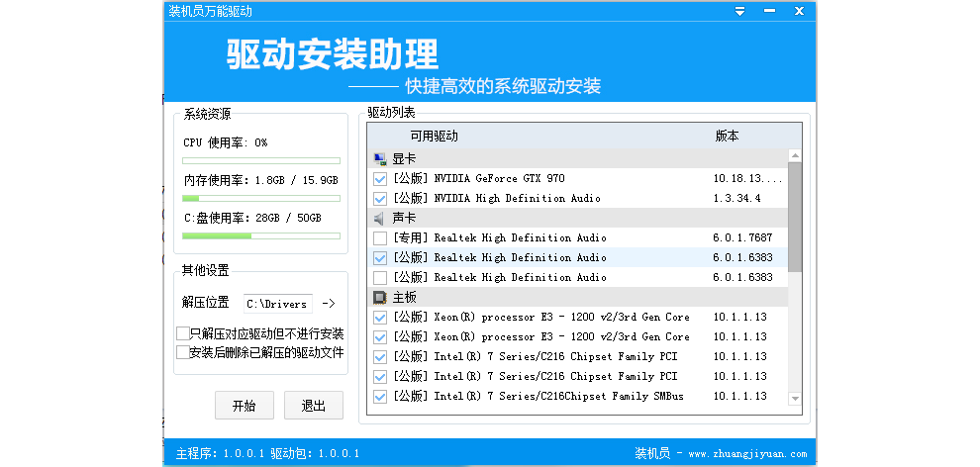The image size is (980, 467).
Task: Open the title bar dropdown menu icon
Action: [739, 12]
